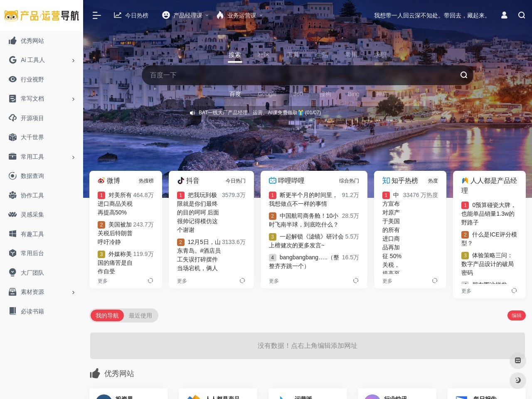Click 编辑 to edit my navigation
Screen dimensions: 532x399
[516, 315]
